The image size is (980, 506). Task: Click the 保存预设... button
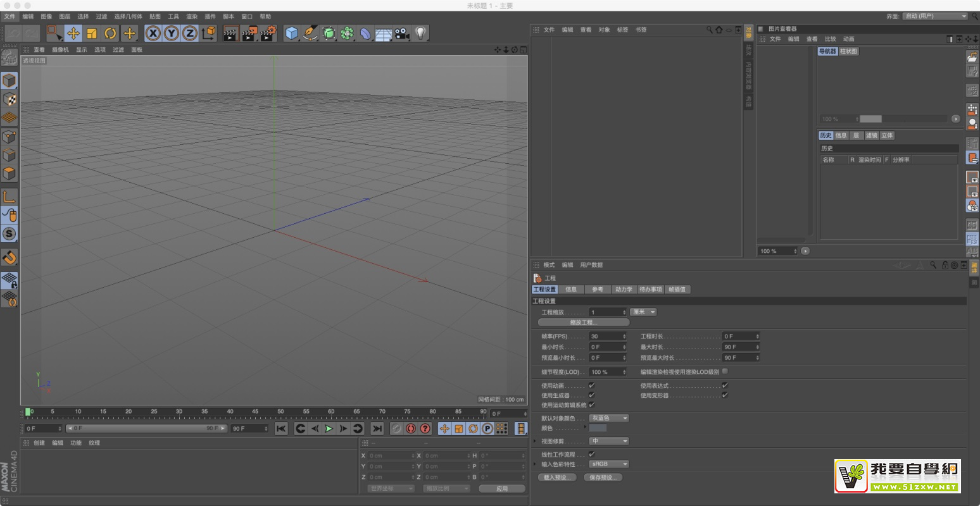pos(602,478)
